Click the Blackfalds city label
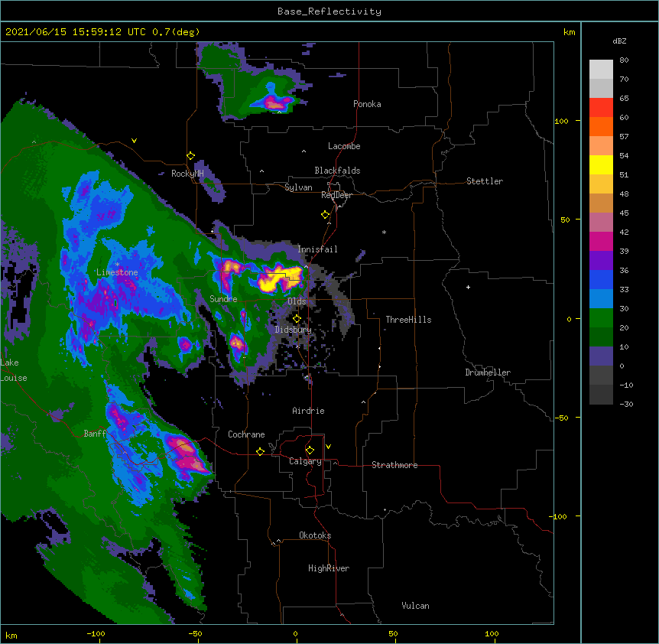The width and height of the screenshot is (659, 644). tap(337, 171)
